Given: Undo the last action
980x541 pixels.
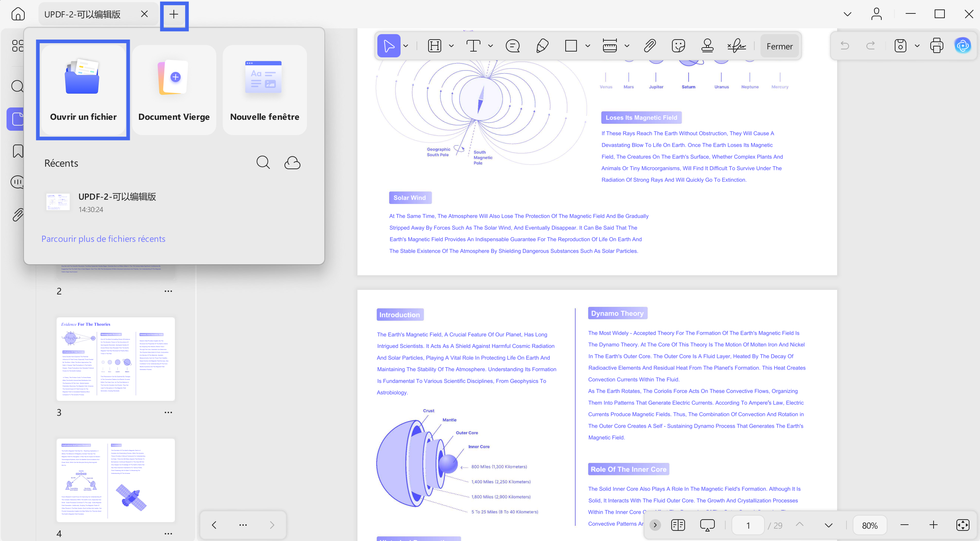Looking at the screenshot, I should coord(845,46).
